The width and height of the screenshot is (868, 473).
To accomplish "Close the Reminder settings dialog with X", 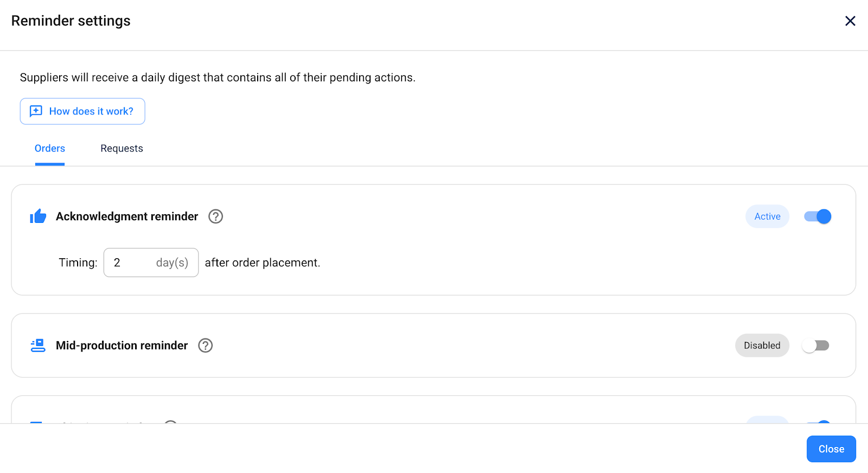I will 850,21.
